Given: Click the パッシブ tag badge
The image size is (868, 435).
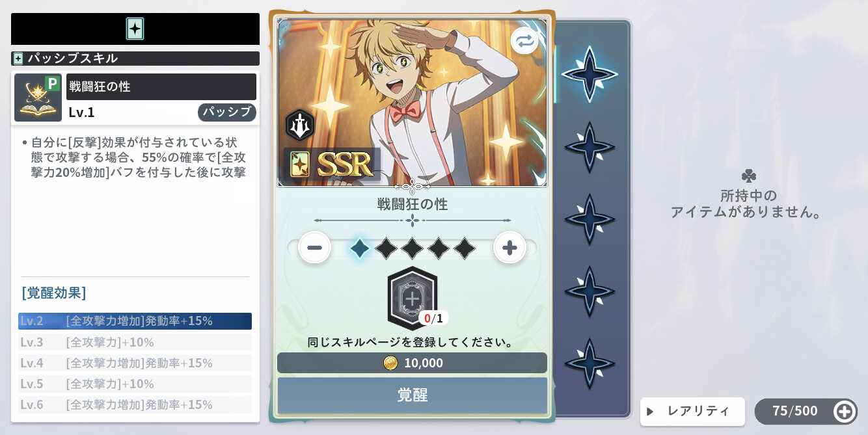Looking at the screenshot, I should (x=227, y=112).
